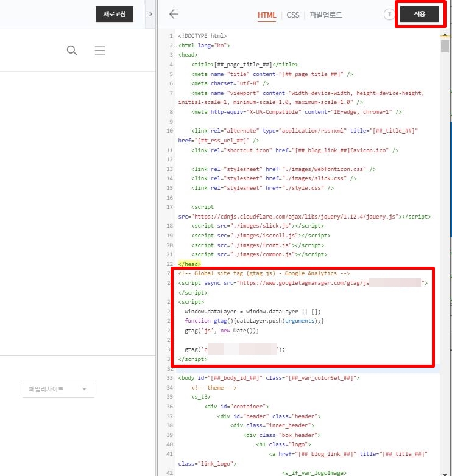
Task: Click the 새로고침 refresh button
Action: [x=114, y=14]
